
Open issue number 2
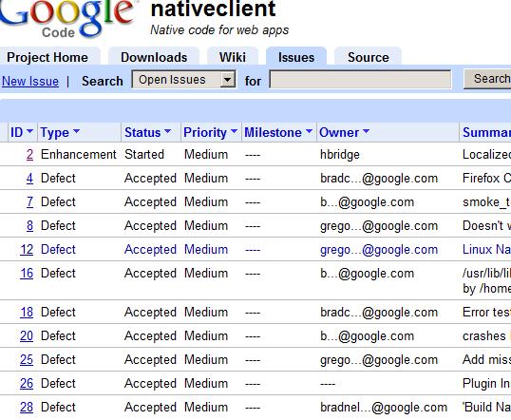29,155
